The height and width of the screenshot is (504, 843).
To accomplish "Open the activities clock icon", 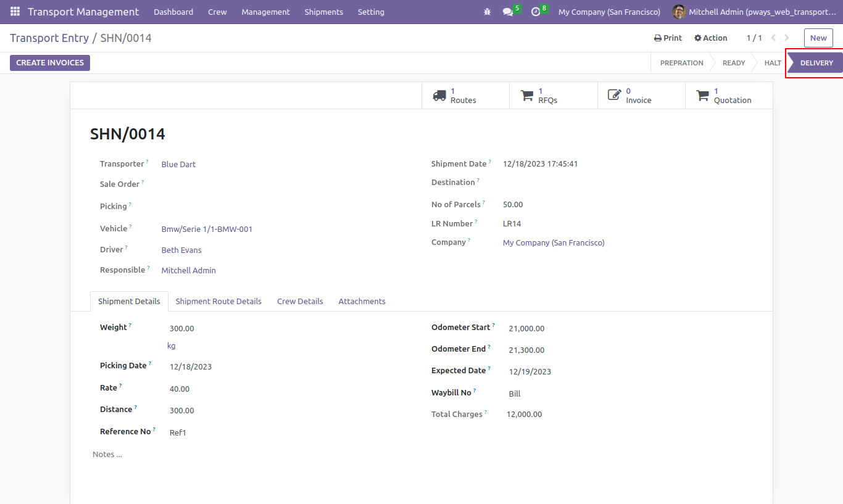I will [x=536, y=12].
